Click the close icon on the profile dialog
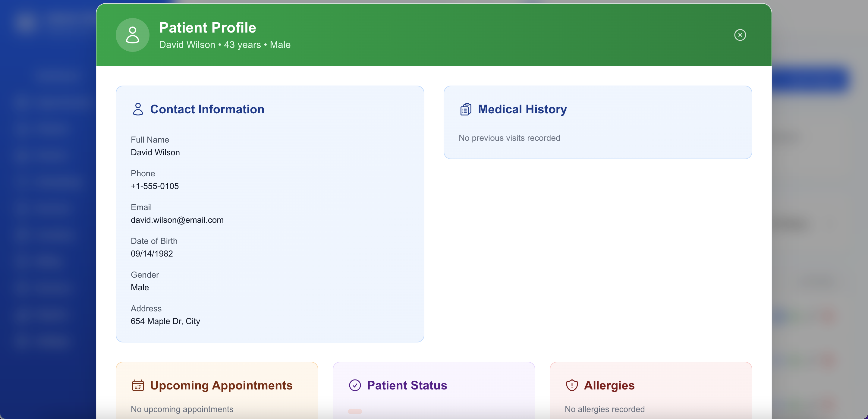Viewport: 868px width, 419px height. pyautogui.click(x=740, y=35)
